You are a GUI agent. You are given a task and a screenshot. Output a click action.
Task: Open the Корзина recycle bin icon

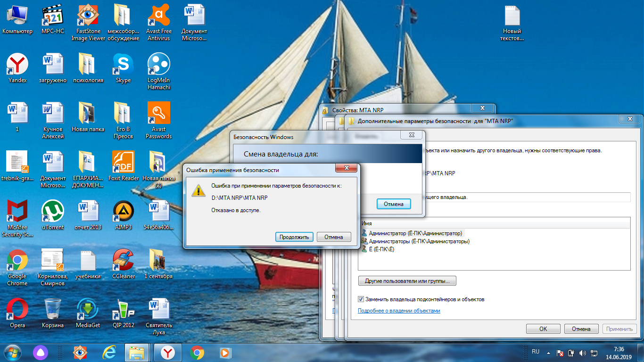53,313
